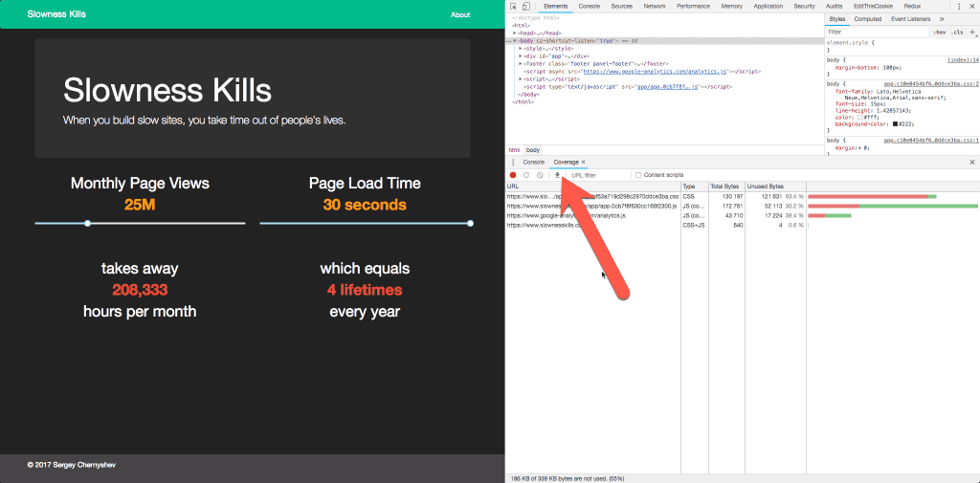Select the html breadcrumb item
The image size is (980, 483).
click(x=514, y=150)
